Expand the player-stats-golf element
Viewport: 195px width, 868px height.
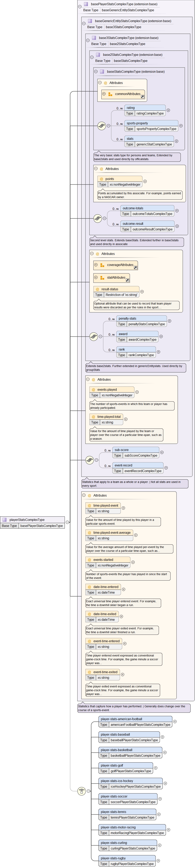(156, 768)
